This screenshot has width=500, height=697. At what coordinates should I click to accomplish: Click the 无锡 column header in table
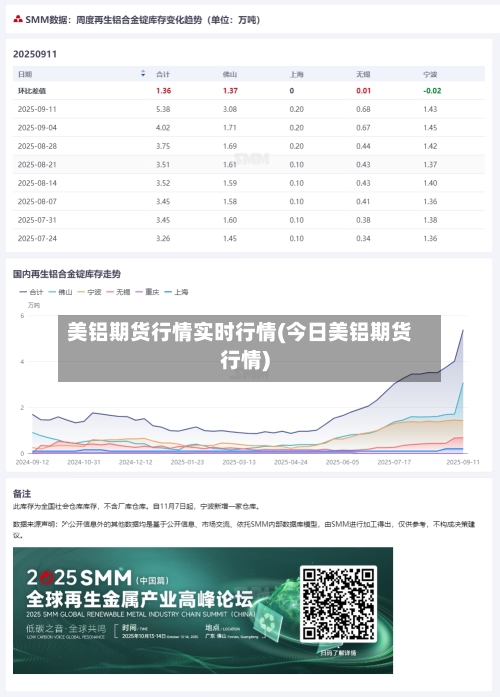(363, 74)
